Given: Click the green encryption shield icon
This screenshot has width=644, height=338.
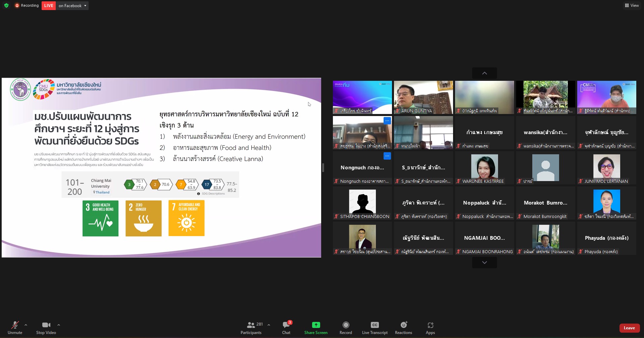Looking at the screenshot, I should (6, 5).
